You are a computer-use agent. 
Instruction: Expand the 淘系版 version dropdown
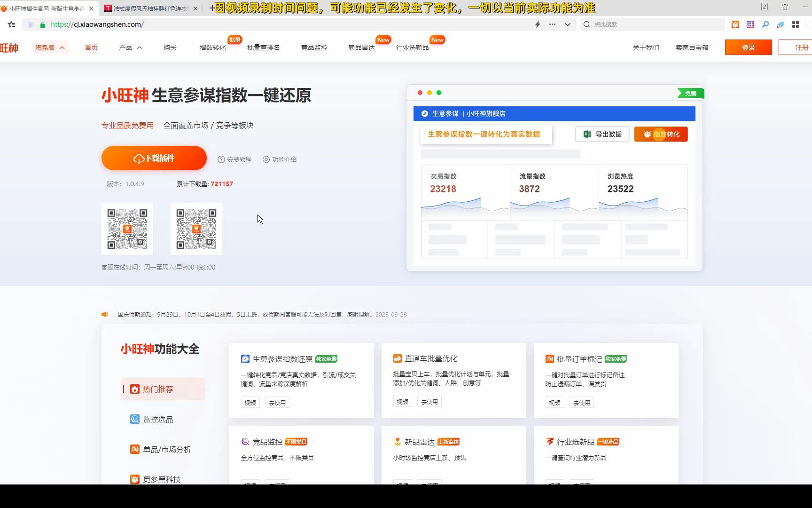click(50, 48)
